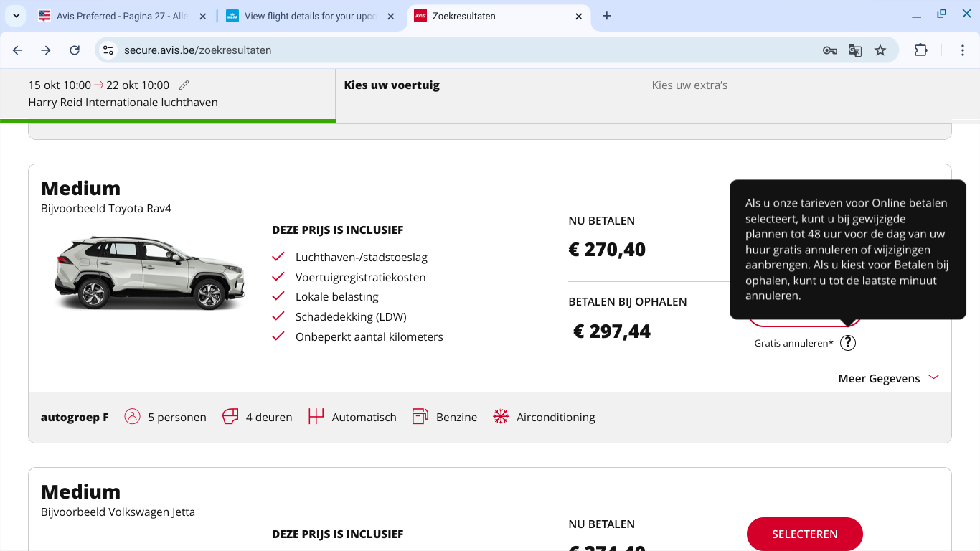Click the Kies uw extra's step
980x551 pixels.
(x=689, y=85)
